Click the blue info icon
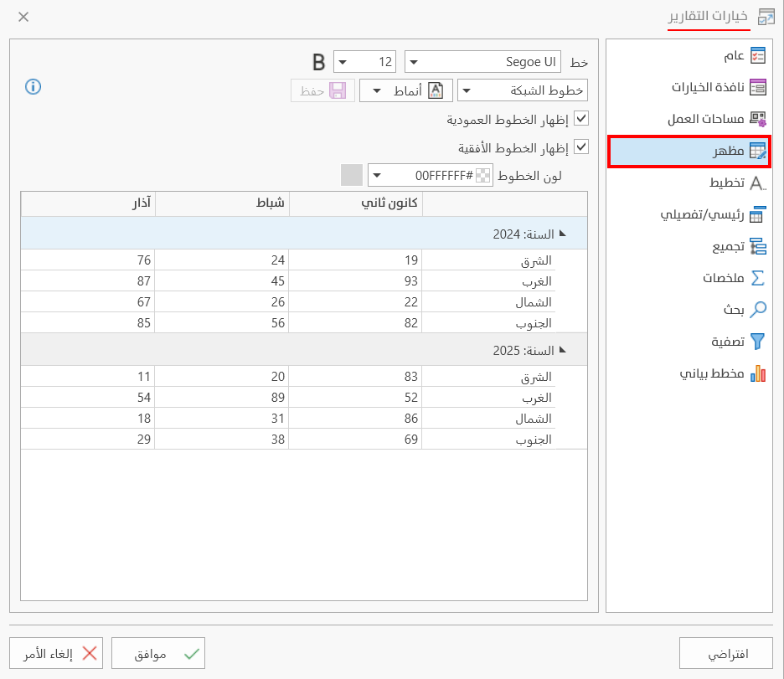 click(x=34, y=86)
